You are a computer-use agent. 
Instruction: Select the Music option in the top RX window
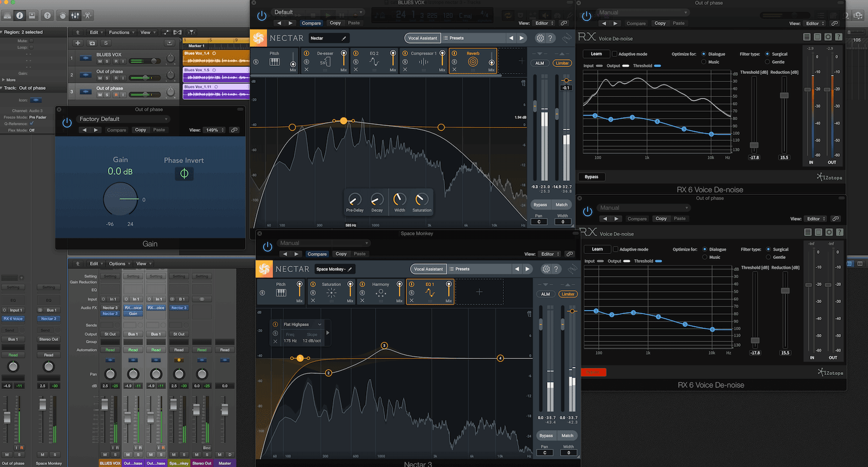(704, 62)
